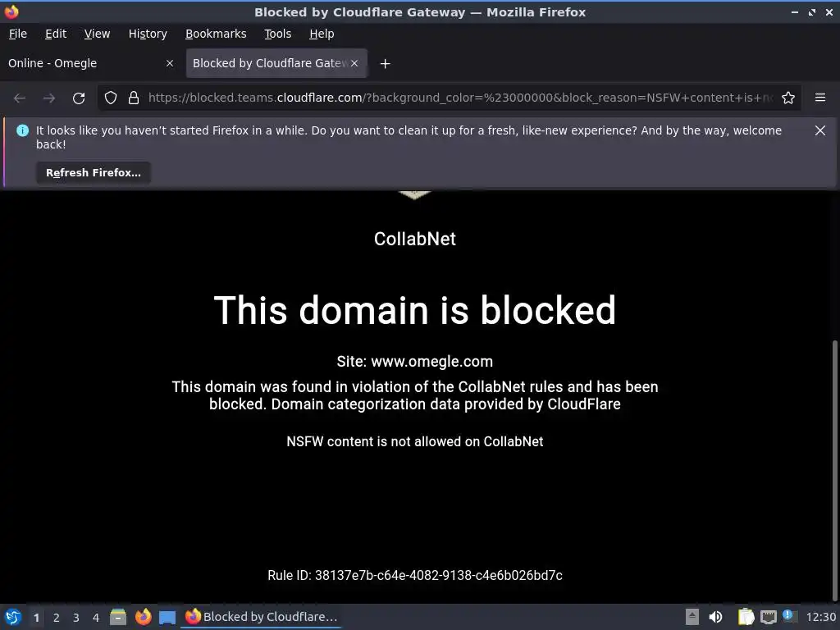
Task: Open the Edit menu
Action: (56, 34)
